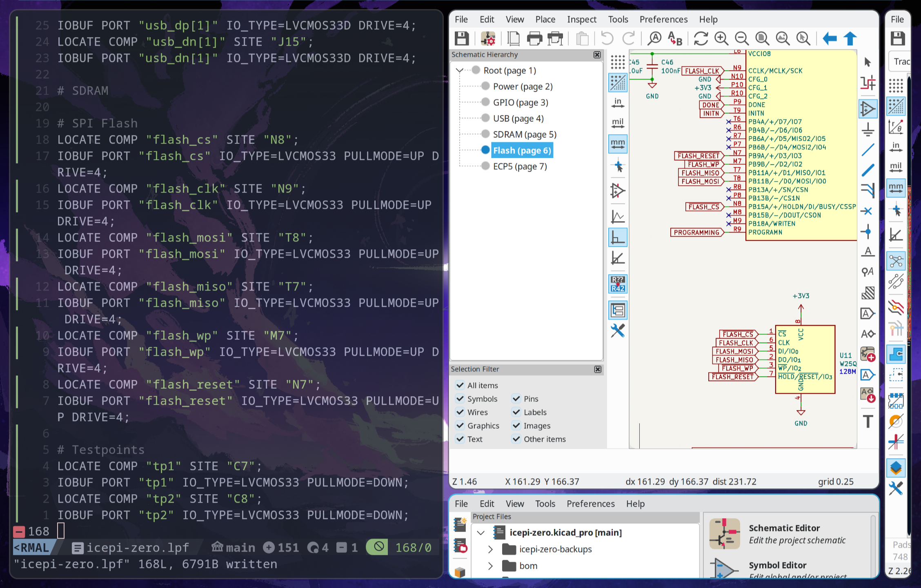Toggle grid overrides in schematic left toolbar

(x=618, y=82)
